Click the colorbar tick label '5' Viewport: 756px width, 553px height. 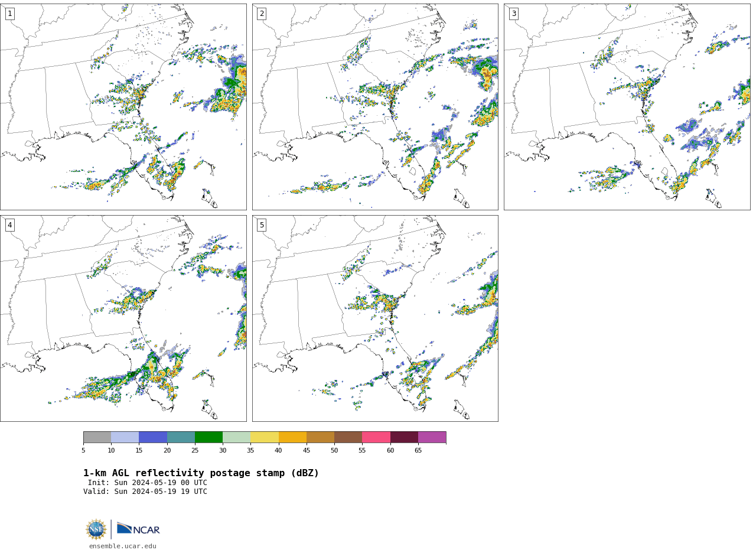tap(83, 451)
